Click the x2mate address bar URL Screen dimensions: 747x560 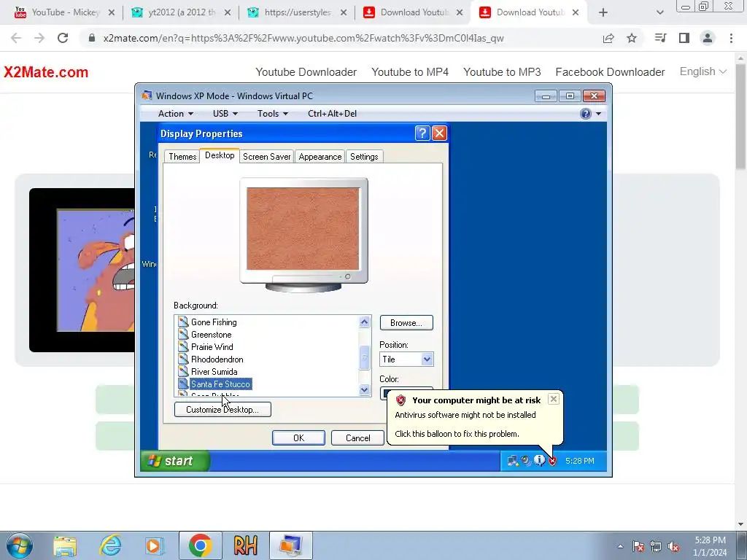pyautogui.click(x=303, y=38)
